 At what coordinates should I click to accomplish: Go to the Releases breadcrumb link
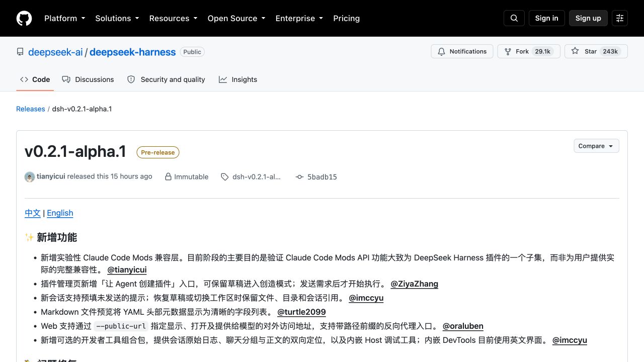pyautogui.click(x=31, y=109)
